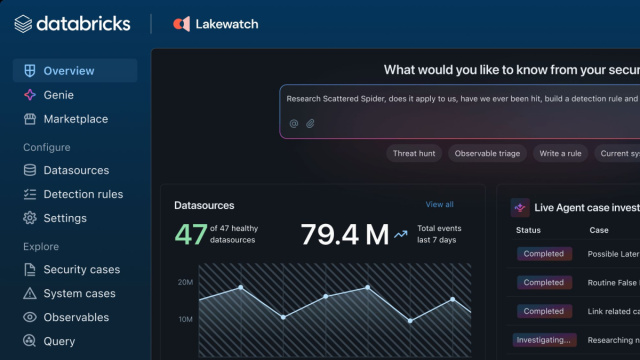The width and height of the screenshot is (640, 360).
Task: Click the Datasources card heading
Action: [204, 205]
